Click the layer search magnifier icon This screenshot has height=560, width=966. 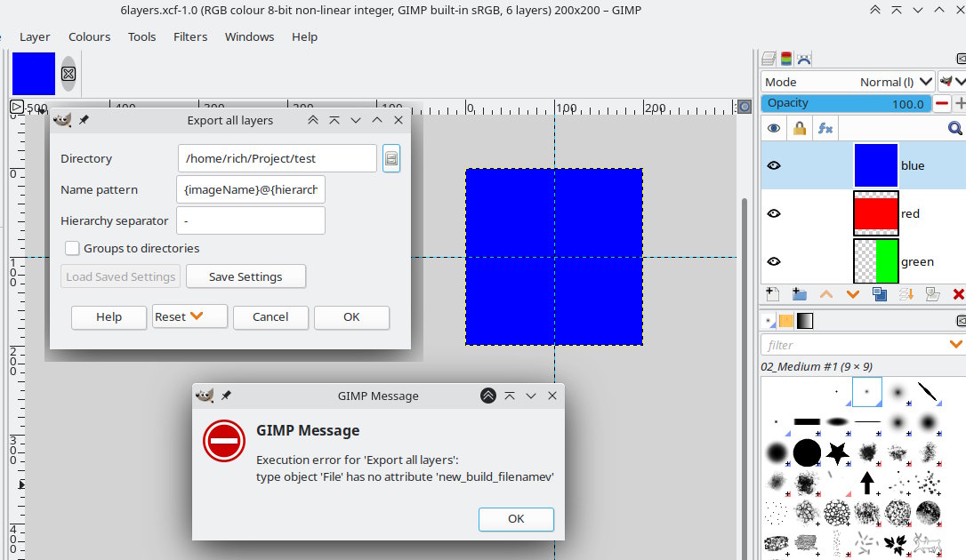(954, 128)
